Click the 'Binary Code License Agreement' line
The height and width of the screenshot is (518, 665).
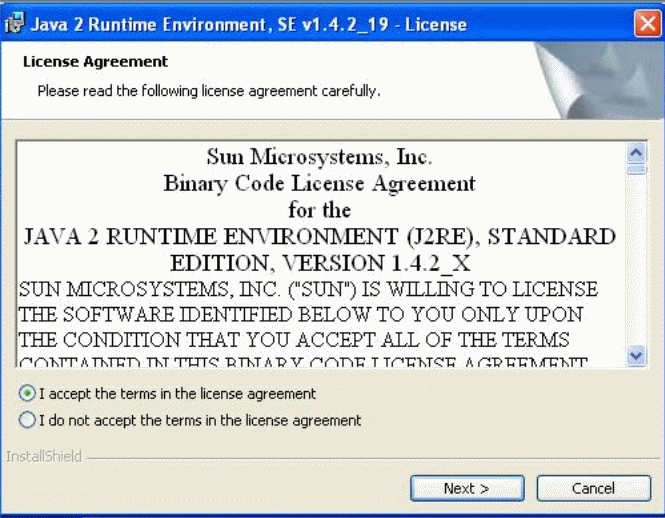[319, 184]
